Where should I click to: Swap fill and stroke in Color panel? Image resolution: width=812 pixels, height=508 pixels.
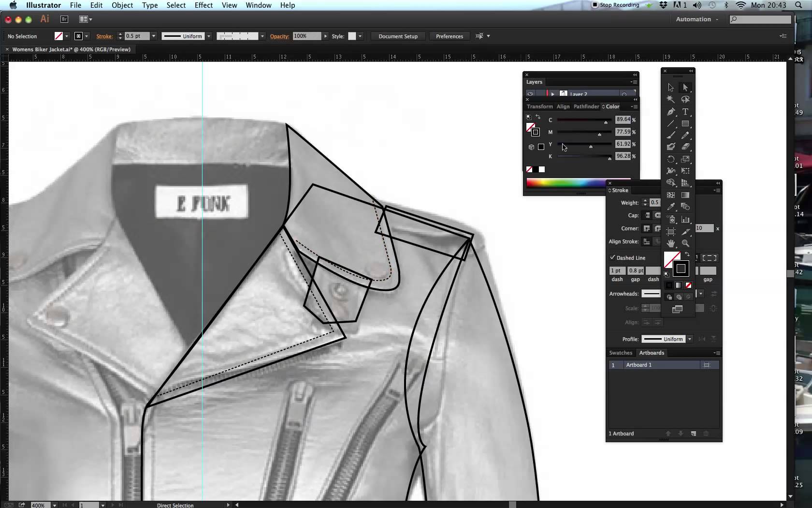[538, 117]
